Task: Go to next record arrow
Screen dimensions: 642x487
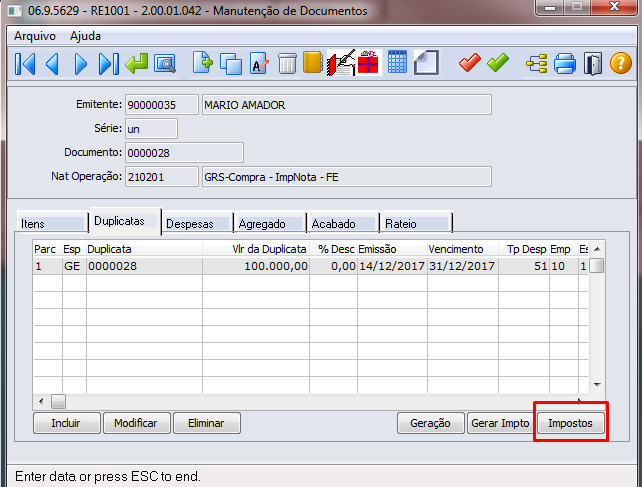Action: [x=81, y=64]
